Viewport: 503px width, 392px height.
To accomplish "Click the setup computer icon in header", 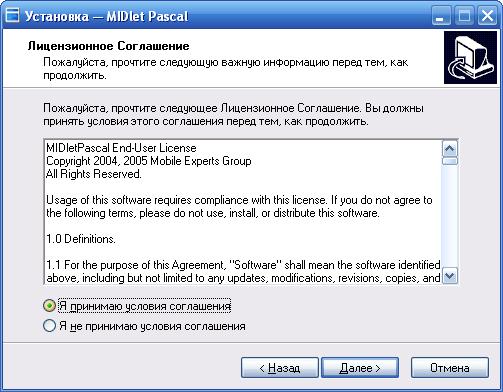I will click(x=470, y=58).
